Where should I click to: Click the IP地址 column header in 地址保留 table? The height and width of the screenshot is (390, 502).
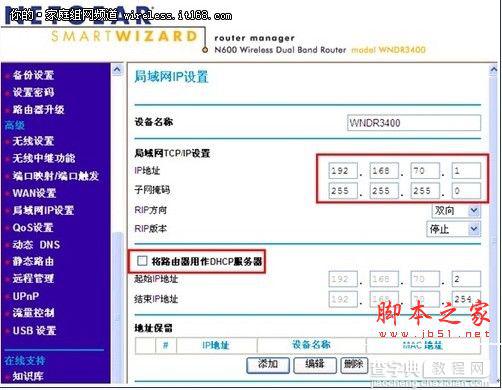pyautogui.click(x=216, y=345)
